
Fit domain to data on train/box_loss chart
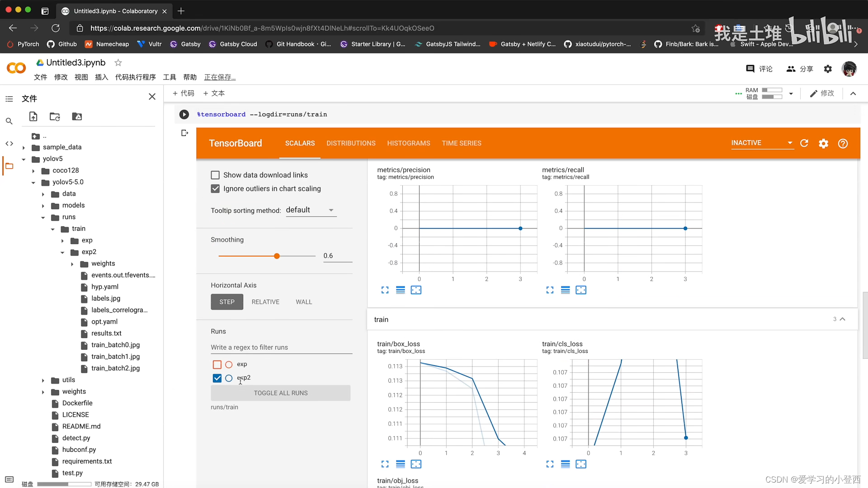tap(416, 464)
